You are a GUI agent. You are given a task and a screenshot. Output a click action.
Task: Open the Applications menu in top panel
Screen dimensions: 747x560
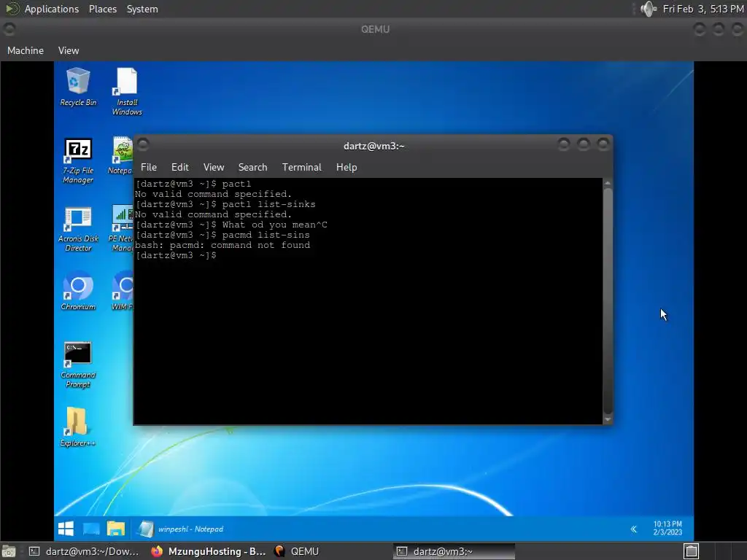click(52, 9)
